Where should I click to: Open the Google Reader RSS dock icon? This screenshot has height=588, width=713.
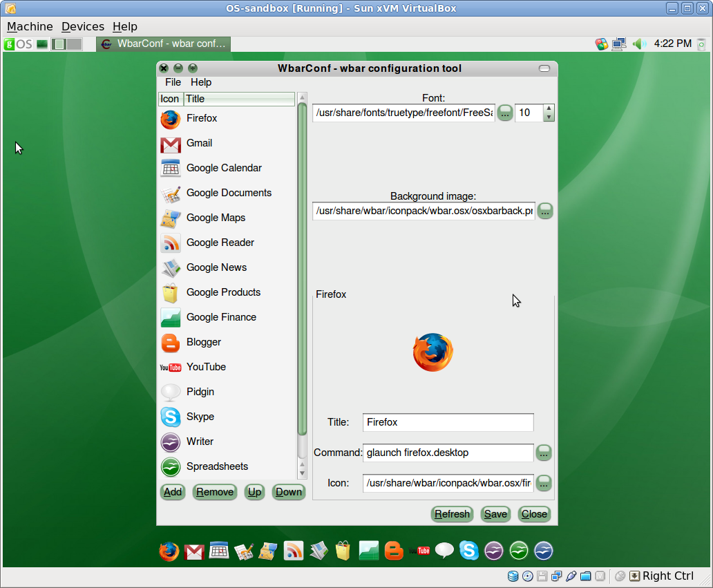pyautogui.click(x=294, y=551)
